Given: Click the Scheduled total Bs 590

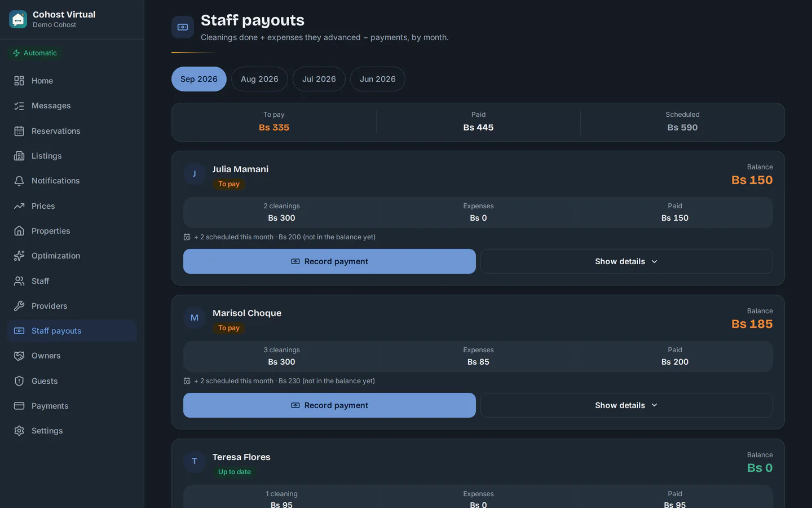Looking at the screenshot, I should pyautogui.click(x=682, y=128).
